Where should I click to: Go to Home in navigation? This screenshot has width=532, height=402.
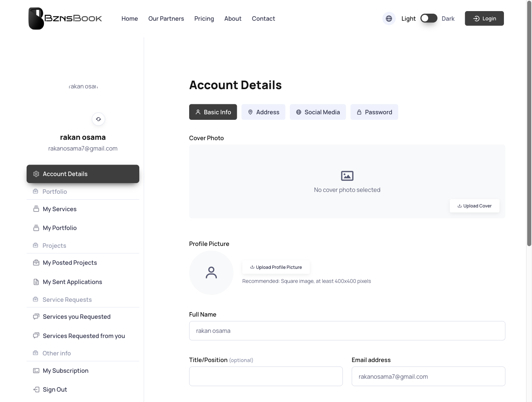click(130, 18)
